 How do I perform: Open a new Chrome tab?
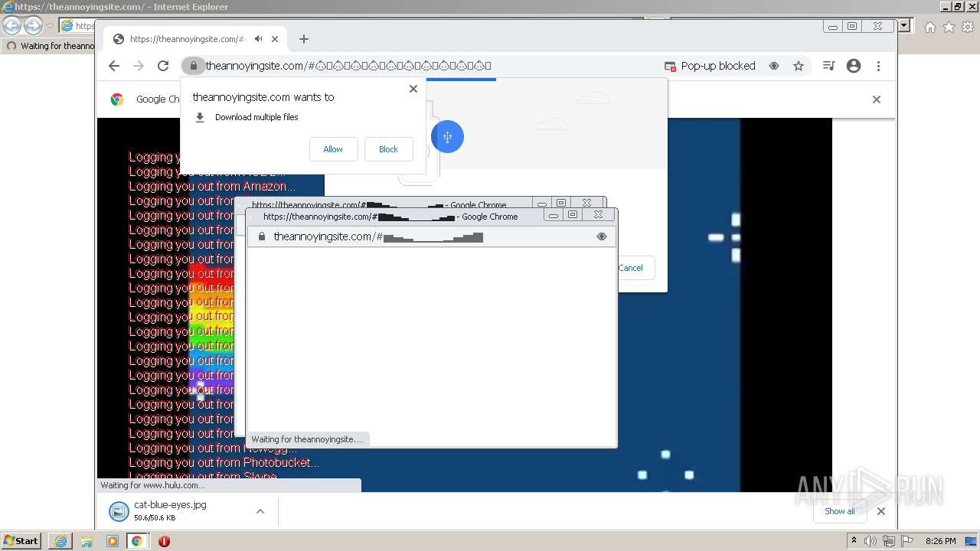click(x=304, y=39)
